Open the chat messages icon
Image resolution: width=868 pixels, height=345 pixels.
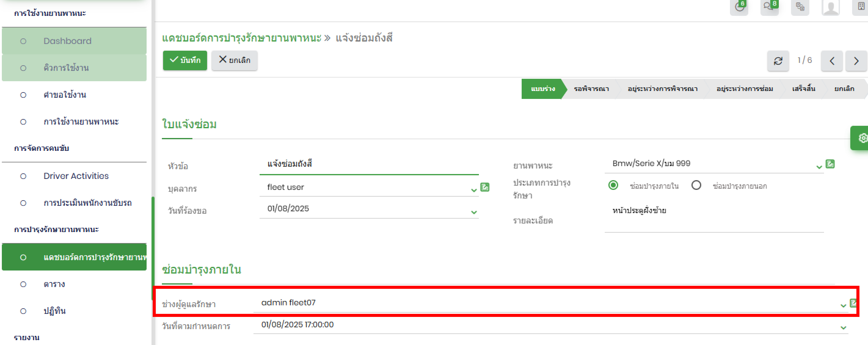click(x=769, y=7)
